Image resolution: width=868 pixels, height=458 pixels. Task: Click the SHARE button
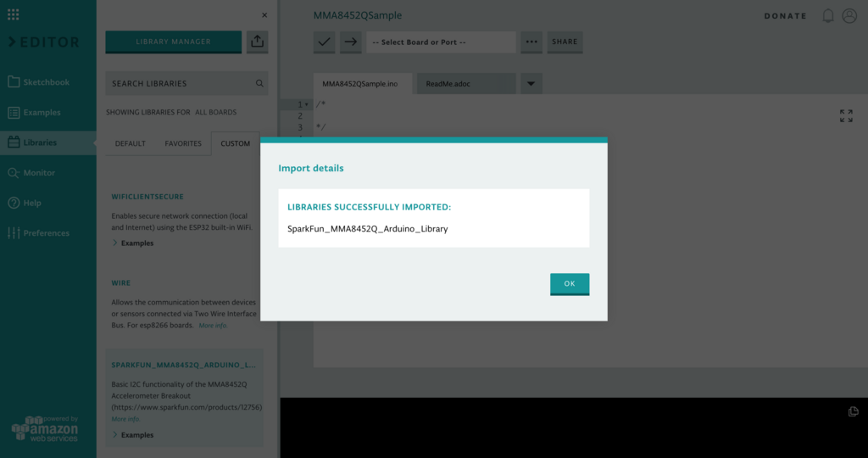pyautogui.click(x=565, y=42)
